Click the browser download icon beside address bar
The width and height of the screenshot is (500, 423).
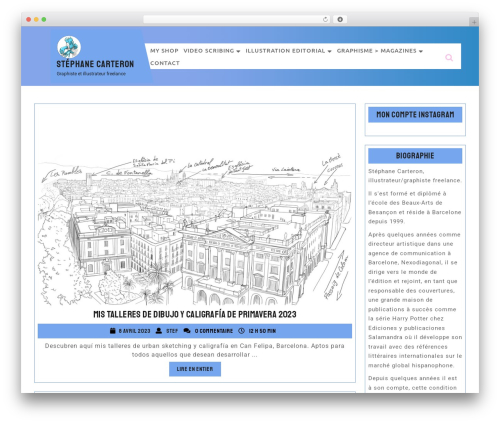click(x=340, y=20)
